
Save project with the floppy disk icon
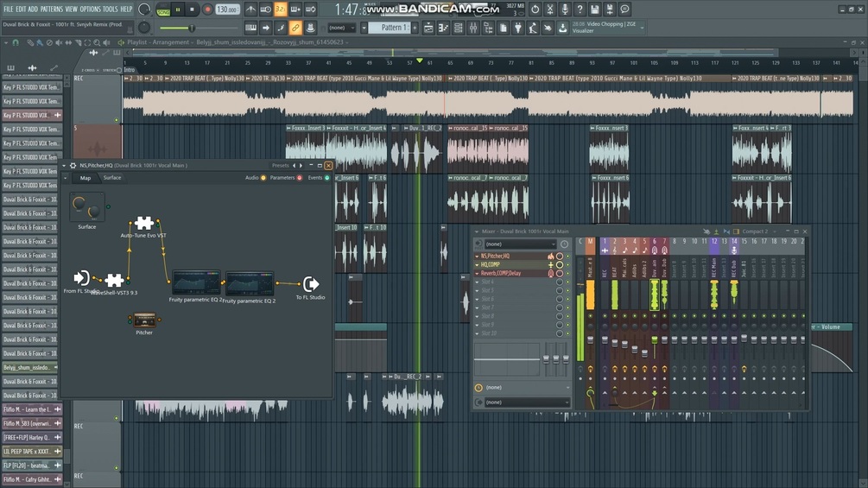[594, 10]
